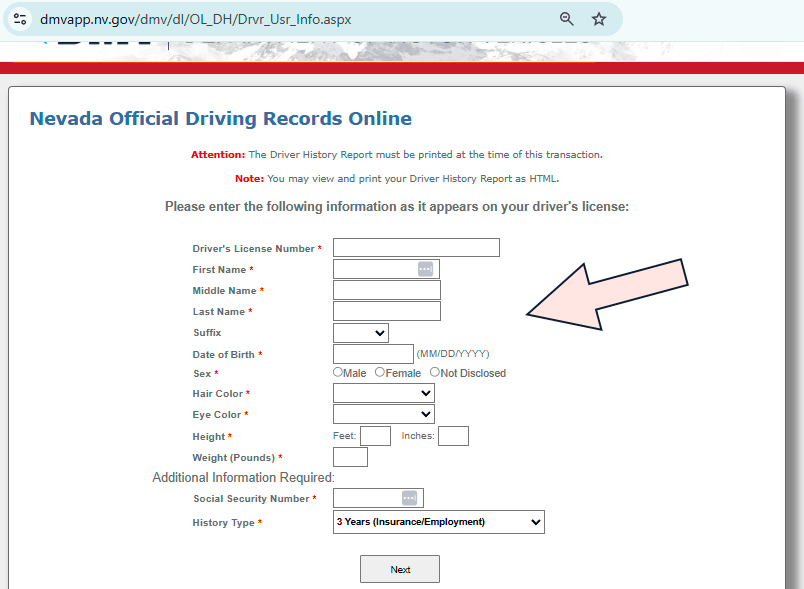Image resolution: width=804 pixels, height=589 pixels.
Task: Click the site information icon in address bar
Action: coord(20,19)
